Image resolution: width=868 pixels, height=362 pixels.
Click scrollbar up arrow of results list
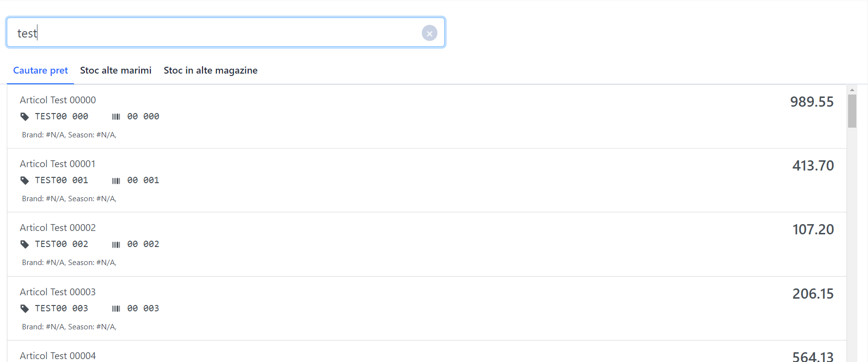pos(852,90)
